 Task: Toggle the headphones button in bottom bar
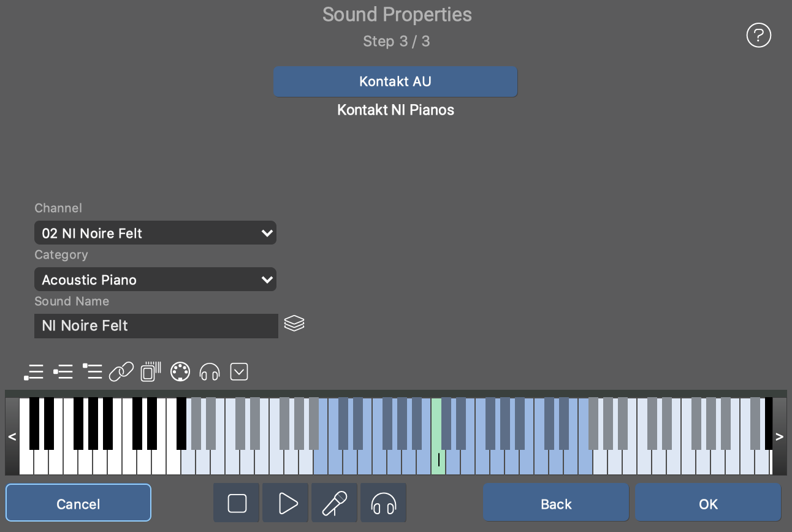384,503
